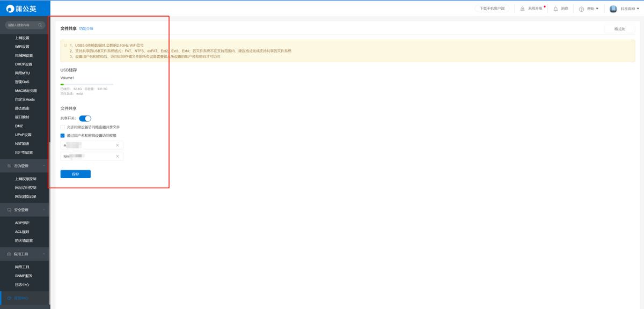Open WiFi设置 in the sidebar
Screen dimensions: 644x309
point(22,47)
